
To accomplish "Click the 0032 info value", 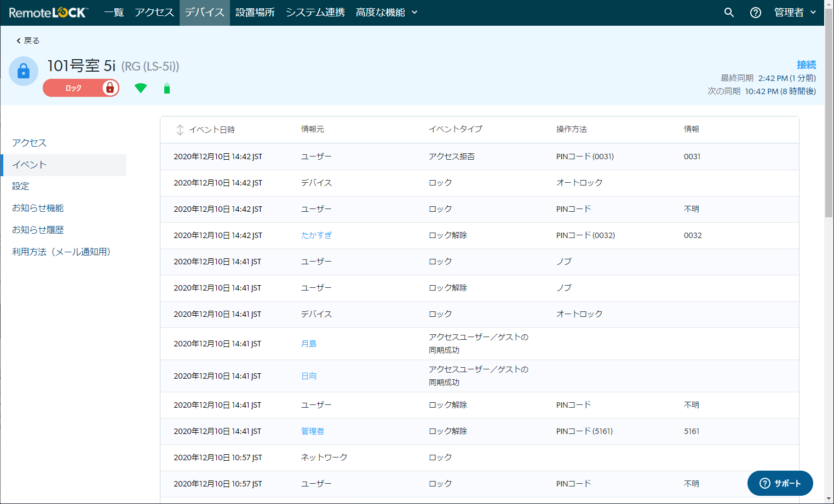I will (x=693, y=235).
